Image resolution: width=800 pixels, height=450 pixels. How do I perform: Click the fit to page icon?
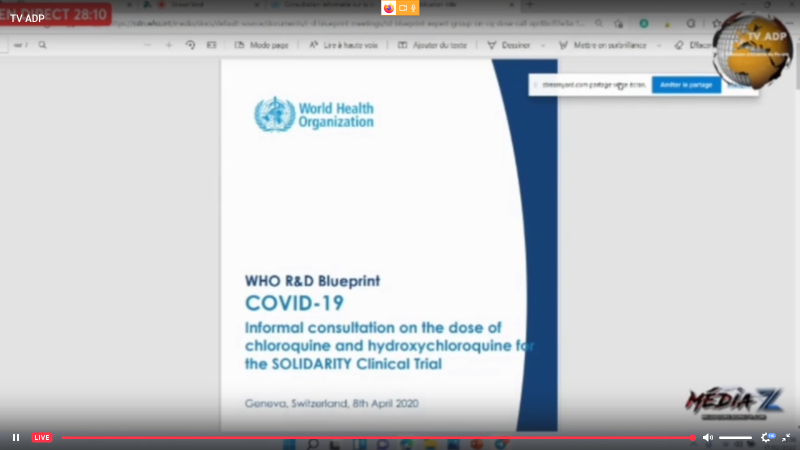tap(211, 45)
